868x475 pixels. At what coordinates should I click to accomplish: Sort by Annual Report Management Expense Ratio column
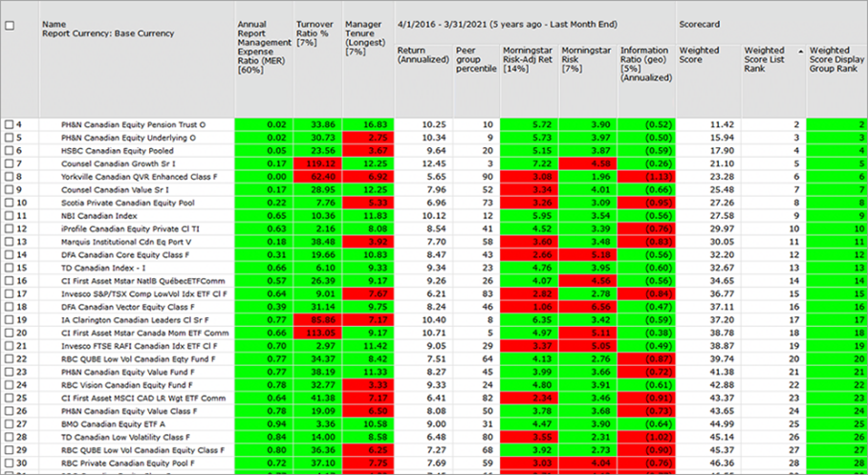pyautogui.click(x=262, y=44)
